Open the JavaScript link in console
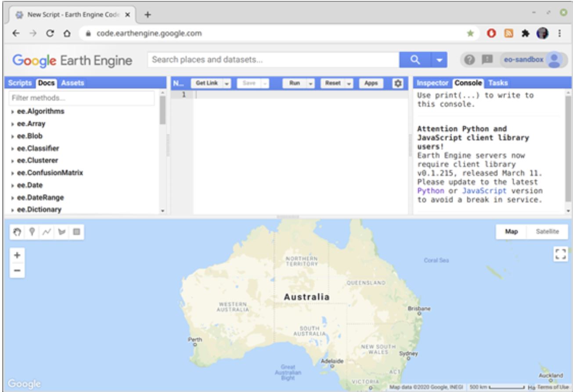The height and width of the screenshot is (392, 573). coord(484,191)
